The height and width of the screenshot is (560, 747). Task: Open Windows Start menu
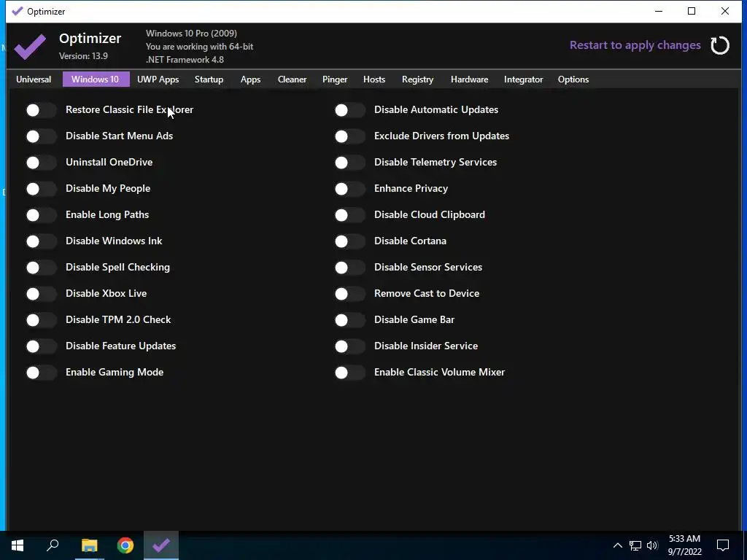pyautogui.click(x=18, y=545)
